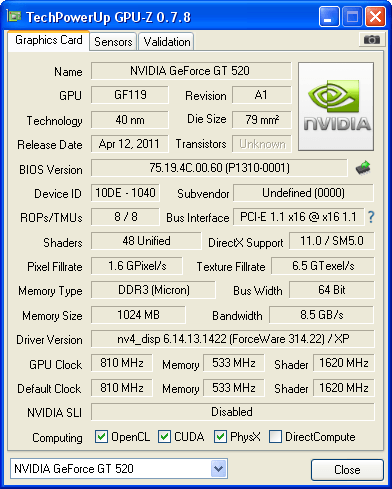
Task: Click the NVIDIA SLI Disabled field
Action: coord(233,412)
